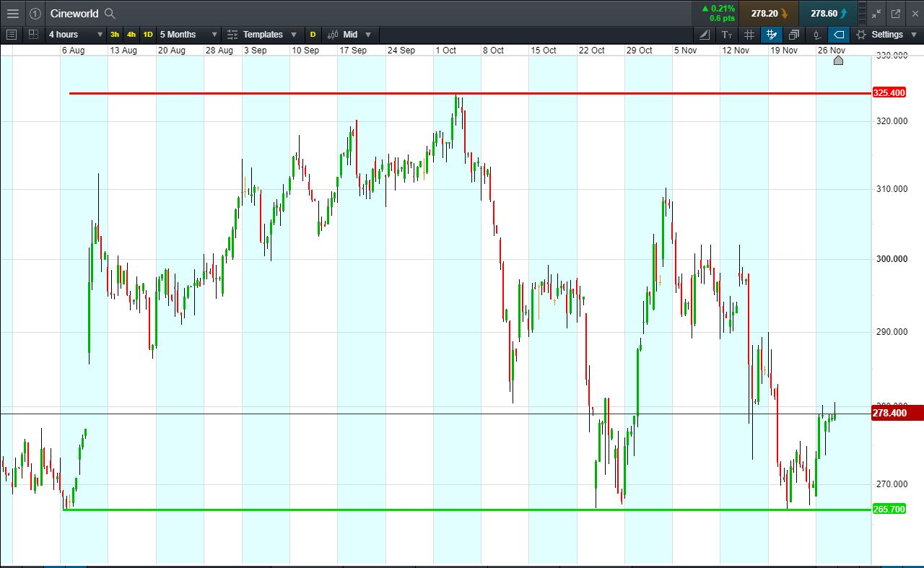
Task: Close the Cineworld chart panel
Action: (914, 13)
